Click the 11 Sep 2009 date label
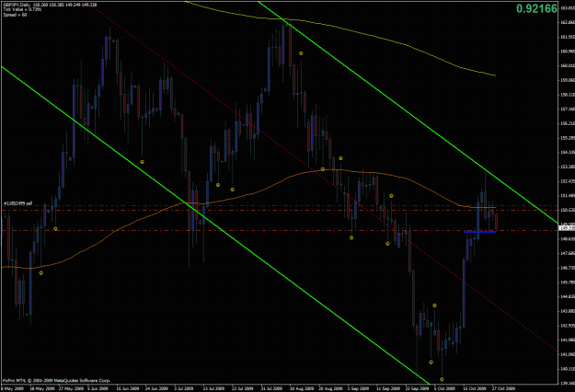The image size is (575, 392). (x=388, y=388)
